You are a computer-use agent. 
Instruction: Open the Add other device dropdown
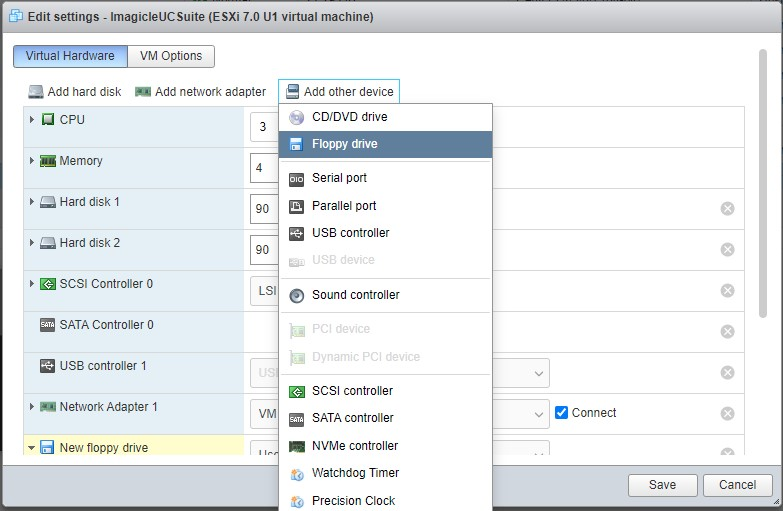click(339, 92)
